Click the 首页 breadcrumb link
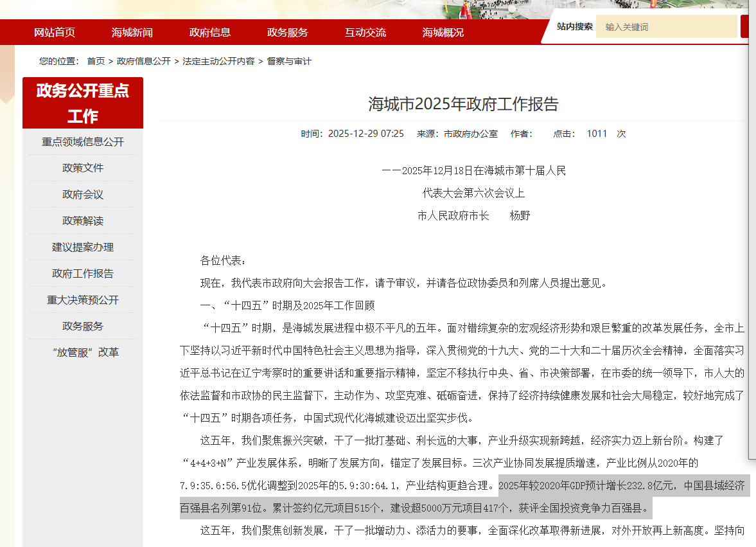 [96, 61]
